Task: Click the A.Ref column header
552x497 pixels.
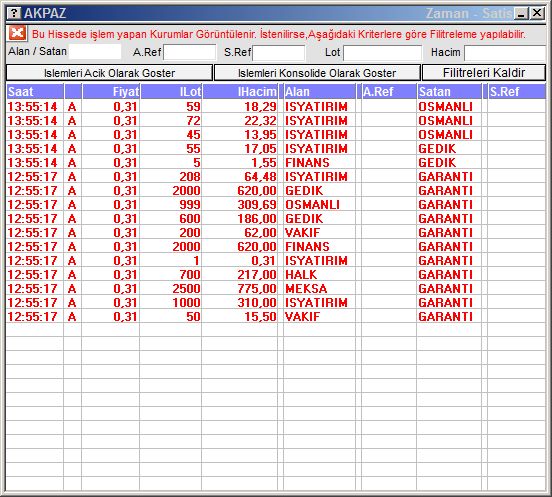Action: pos(389,92)
